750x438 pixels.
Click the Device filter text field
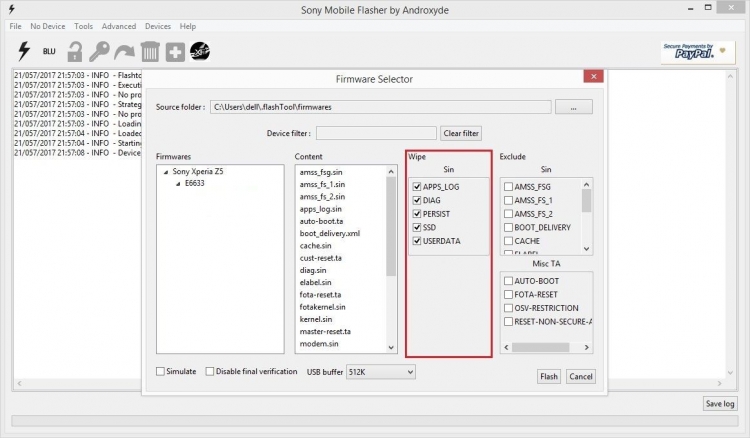[375, 133]
